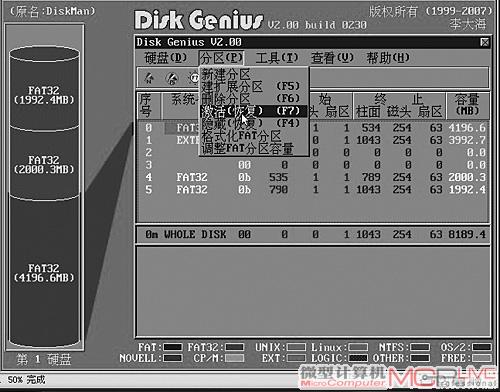Image resolution: width=500 pixels, height=392 pixels.
Task: Collapse the open 分区(P) menu
Action: pyautogui.click(x=221, y=58)
